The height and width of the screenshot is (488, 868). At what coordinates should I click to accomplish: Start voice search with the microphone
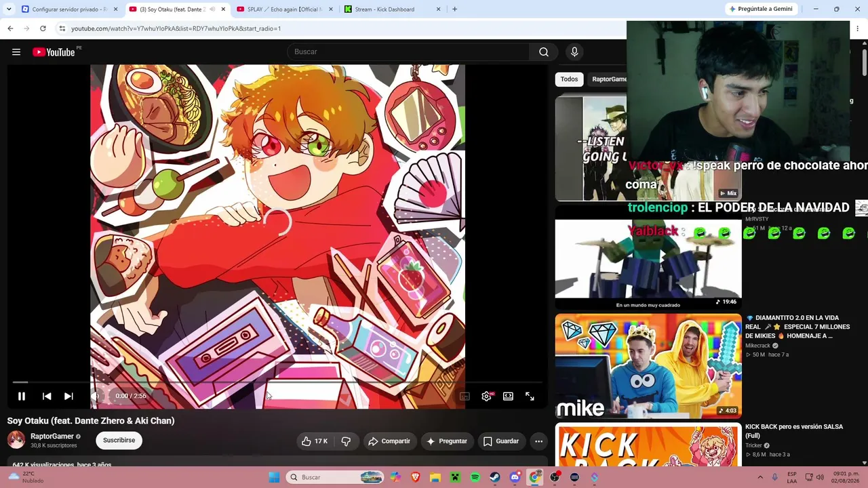tap(574, 52)
